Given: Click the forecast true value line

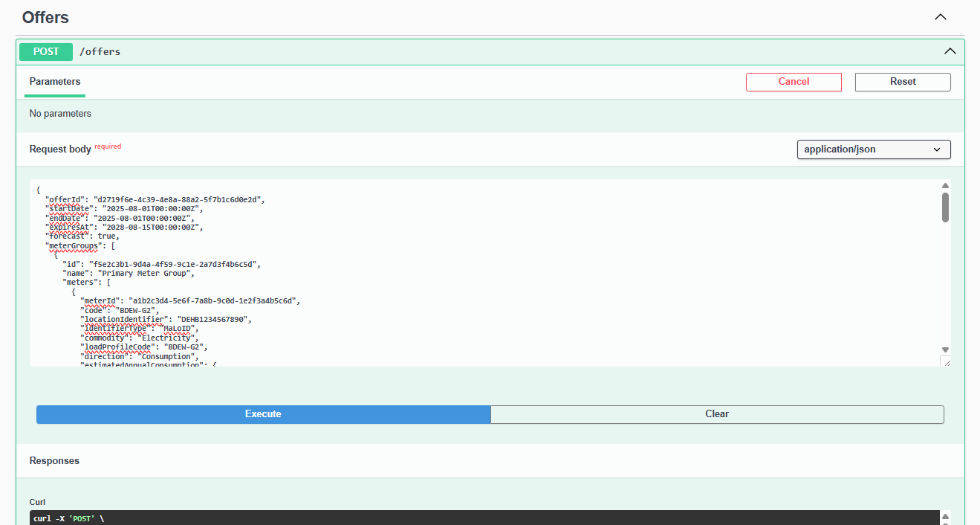Looking at the screenshot, I should pyautogui.click(x=82, y=236).
